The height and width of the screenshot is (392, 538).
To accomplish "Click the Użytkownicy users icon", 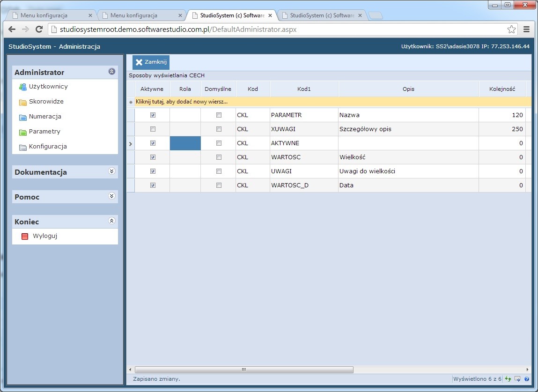I will [x=22, y=87].
